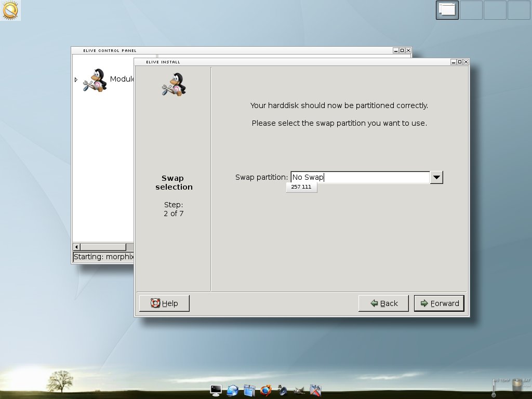Go Back to the previous install step

(x=384, y=303)
